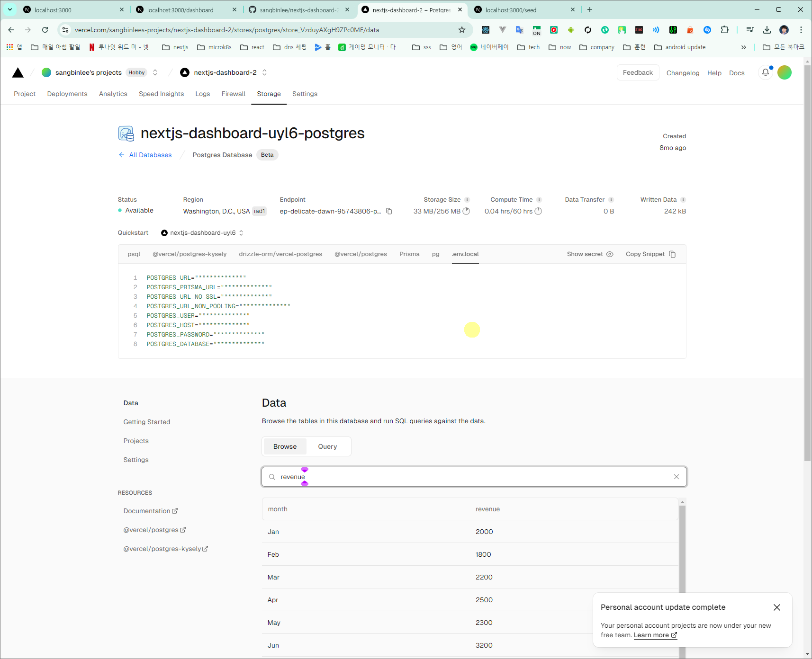Open the user avatar menu in Vercel header
Viewport: 812px width, 659px height.
785,72
